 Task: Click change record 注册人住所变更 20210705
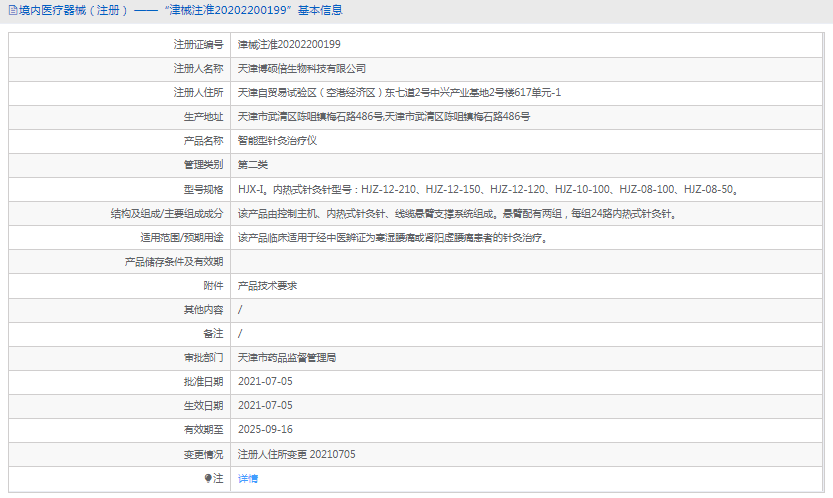[296, 454]
